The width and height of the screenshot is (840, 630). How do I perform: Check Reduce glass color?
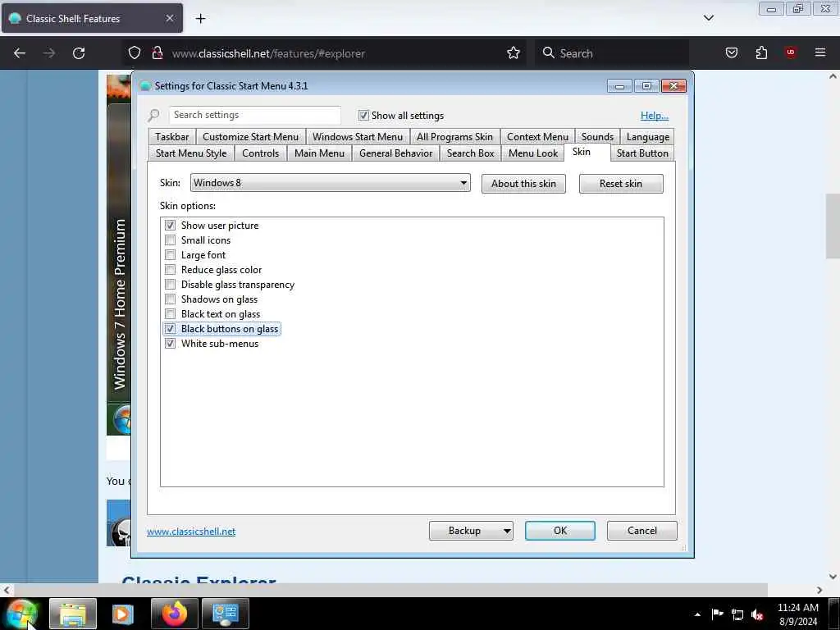point(171,269)
